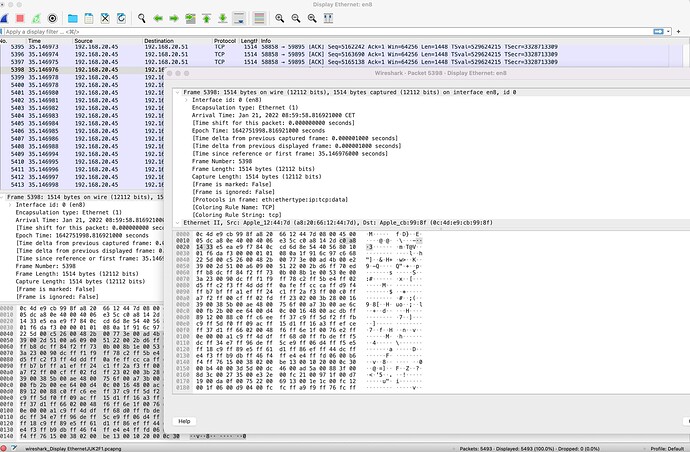Add a display filter button with plus

point(678,32)
